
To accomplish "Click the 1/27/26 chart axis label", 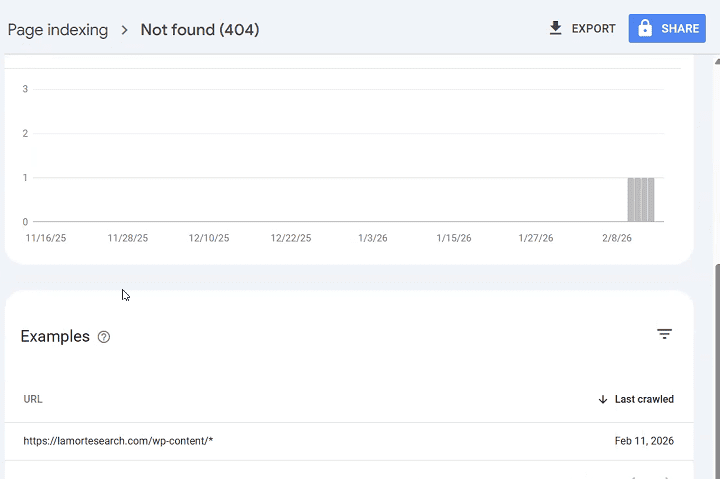I will coord(536,238).
